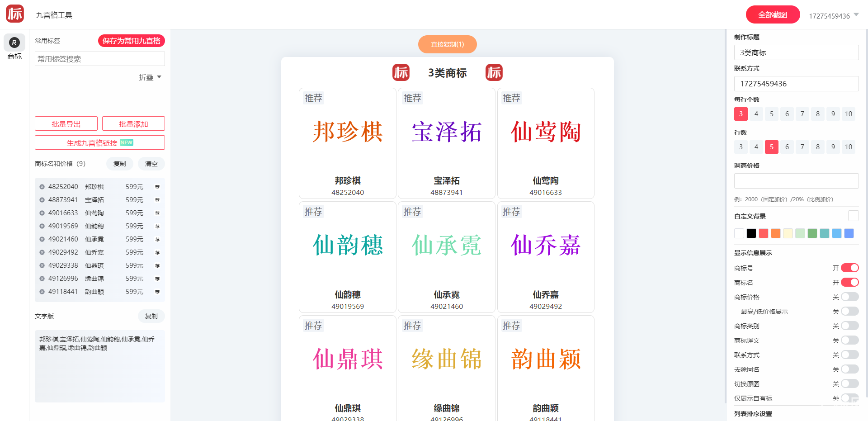The height and width of the screenshot is (421, 868).
Task: Delete the 49029338 仙鼎琪 entry
Action: click(42, 265)
